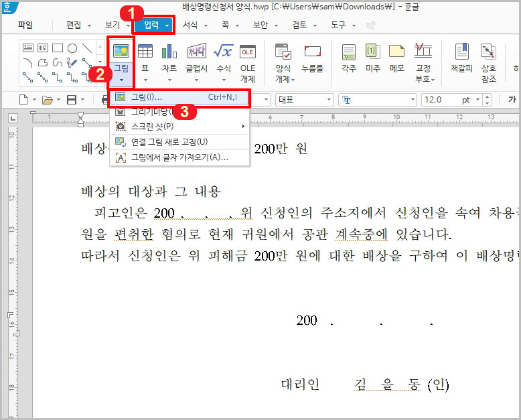Select the arc drawing shape
Screen dimensions: 521x420
pos(28,62)
